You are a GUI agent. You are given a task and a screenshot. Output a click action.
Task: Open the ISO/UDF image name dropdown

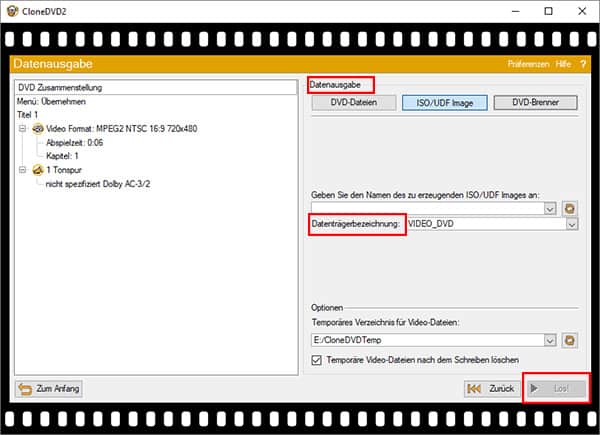[550, 209]
